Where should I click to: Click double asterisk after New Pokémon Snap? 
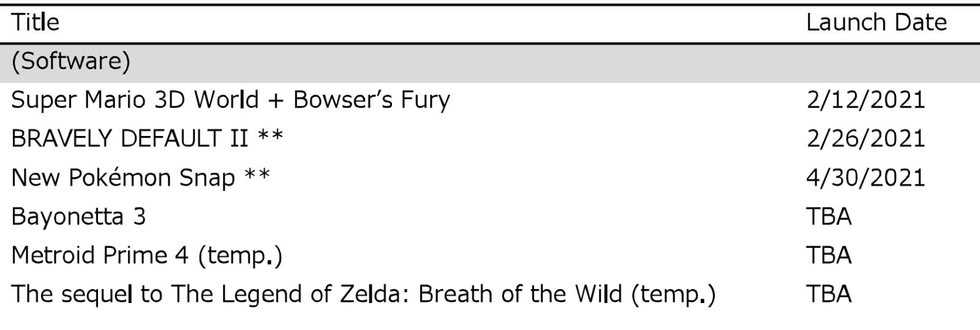257,175
